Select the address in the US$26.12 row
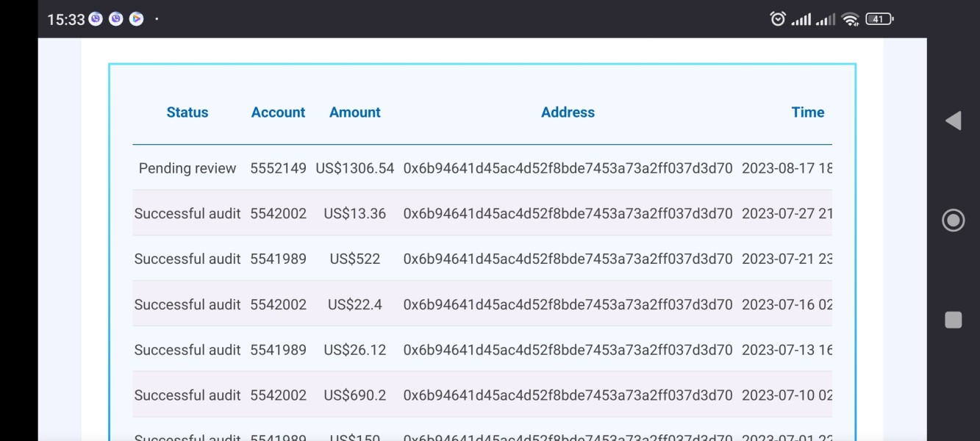Image resolution: width=980 pixels, height=441 pixels. [x=568, y=350]
